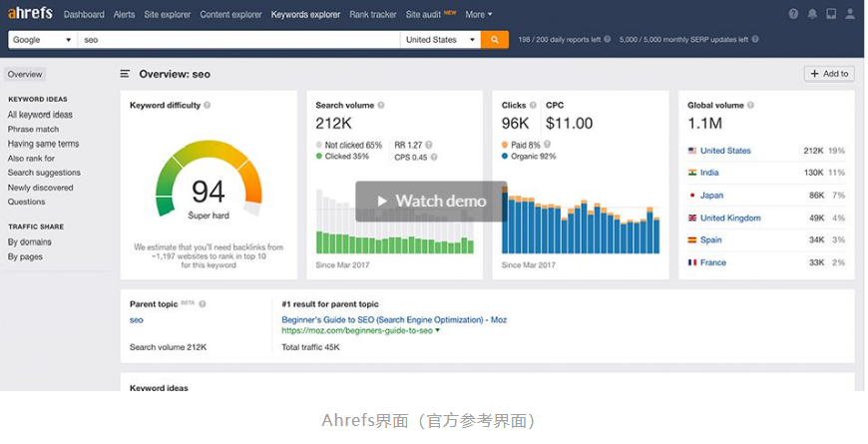This screenshot has height=444, width=868.
Task: Click the seo parent topic link
Action: coord(136,320)
